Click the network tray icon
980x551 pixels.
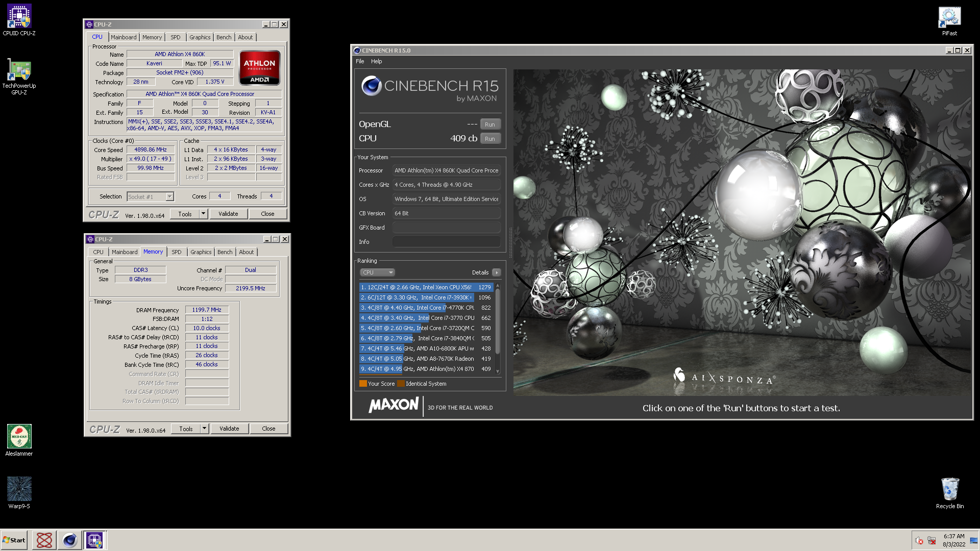[x=932, y=541]
